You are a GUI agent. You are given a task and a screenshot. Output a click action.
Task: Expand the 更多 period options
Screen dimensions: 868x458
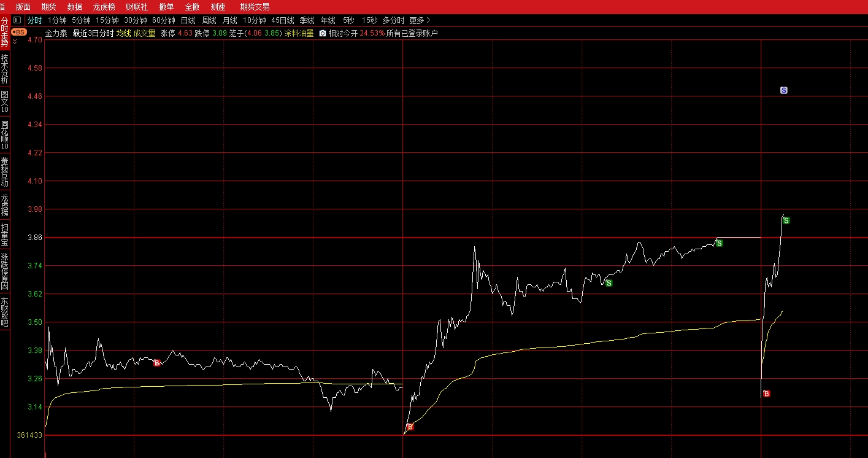(x=420, y=20)
